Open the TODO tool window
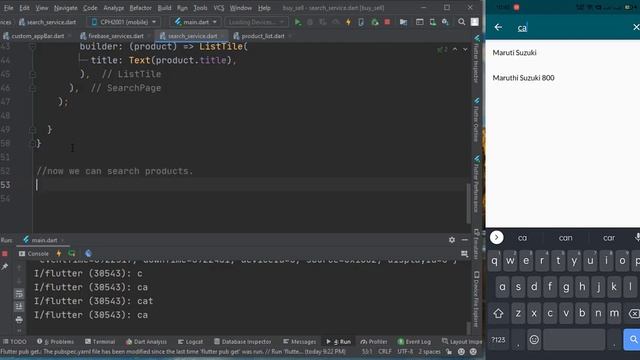 point(15,342)
